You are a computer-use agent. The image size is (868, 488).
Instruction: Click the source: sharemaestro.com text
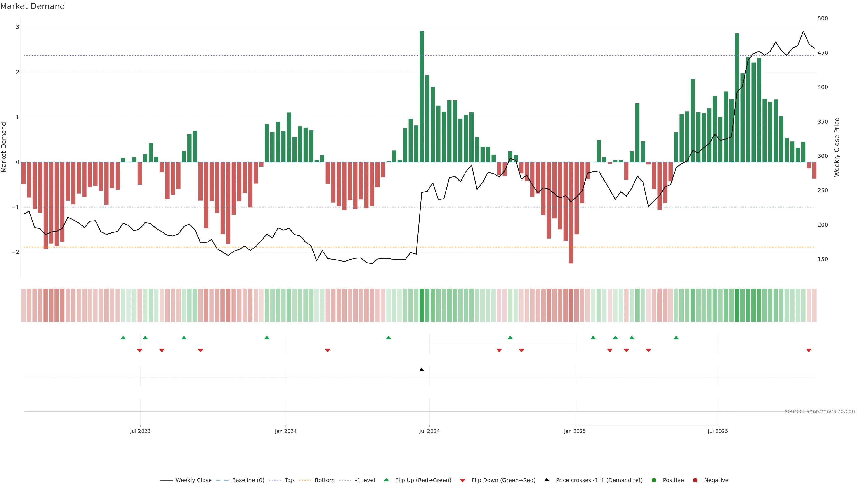[x=821, y=411]
